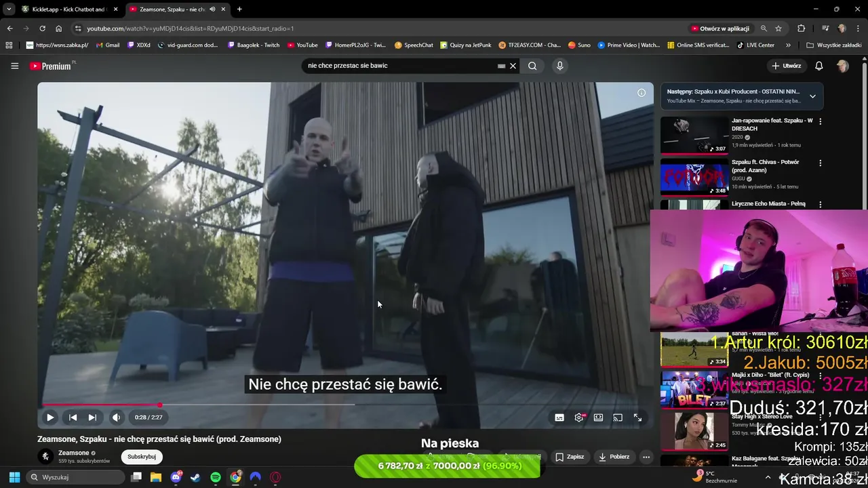
Task: Open YouTube notifications bell
Action: (x=819, y=66)
